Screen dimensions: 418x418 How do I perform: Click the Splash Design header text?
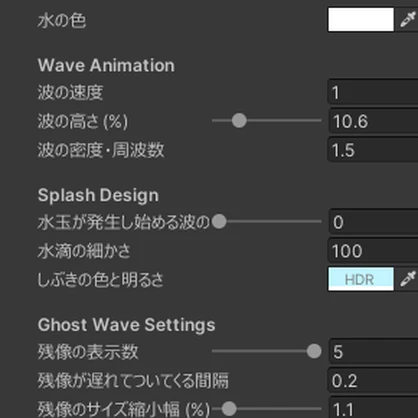coord(98,195)
